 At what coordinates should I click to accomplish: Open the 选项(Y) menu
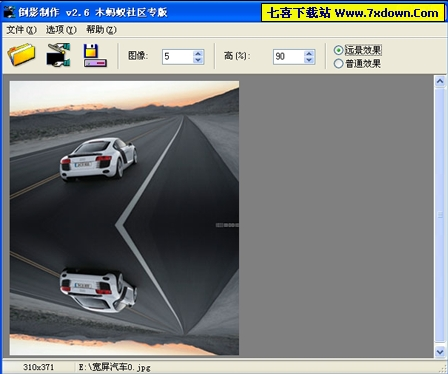(61, 30)
